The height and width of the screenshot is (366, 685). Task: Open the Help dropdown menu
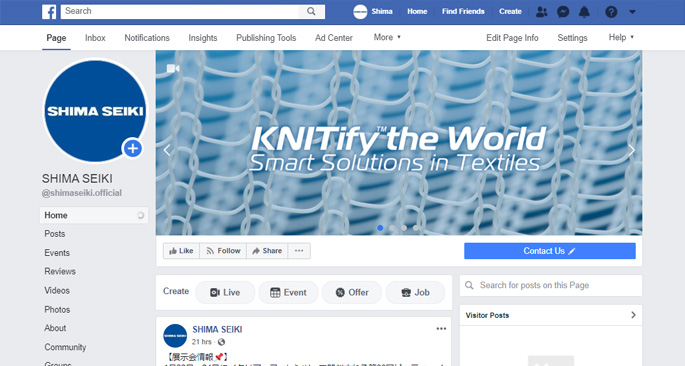(621, 38)
